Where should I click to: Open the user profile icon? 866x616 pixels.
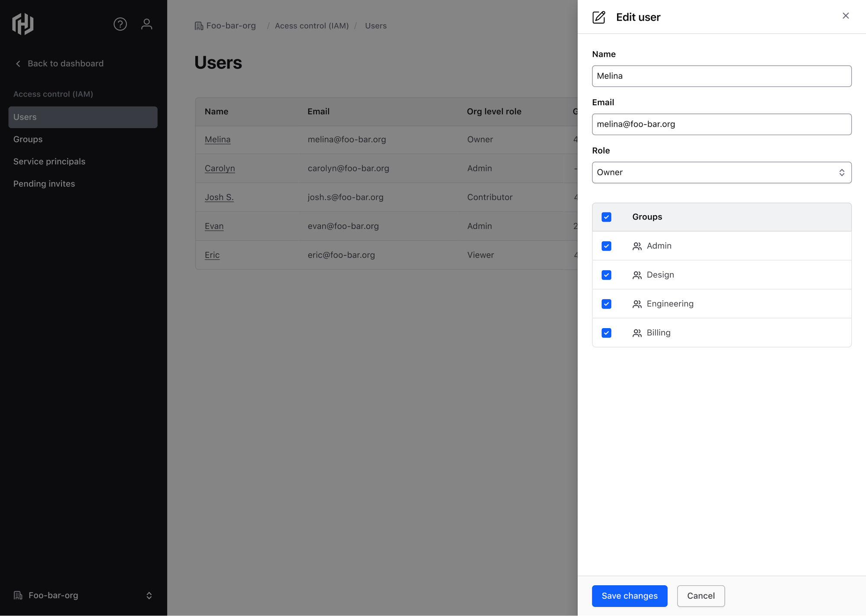click(147, 24)
